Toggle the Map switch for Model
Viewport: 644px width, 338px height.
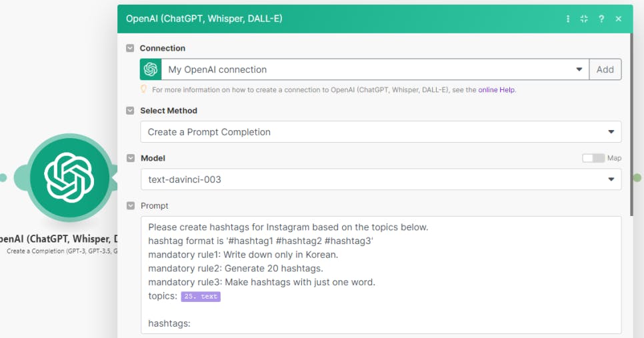click(593, 158)
